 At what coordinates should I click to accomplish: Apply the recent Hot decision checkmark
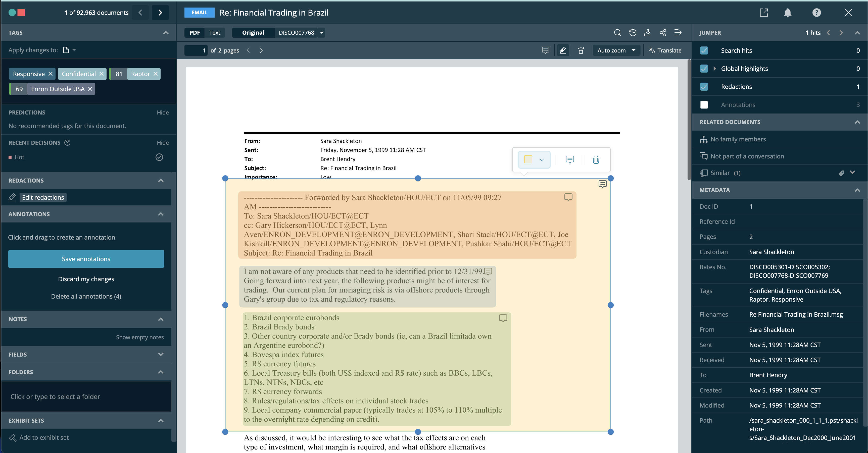pyautogui.click(x=159, y=157)
